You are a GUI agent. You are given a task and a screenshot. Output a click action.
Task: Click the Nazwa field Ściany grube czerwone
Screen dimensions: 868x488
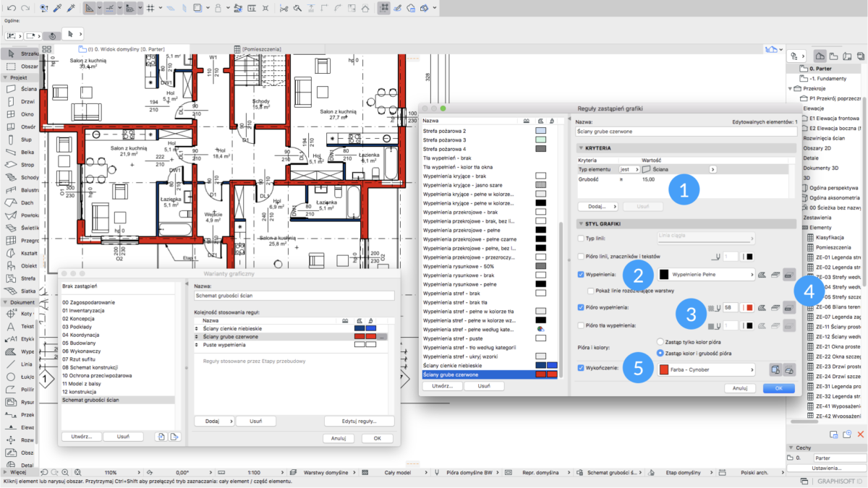click(x=685, y=132)
